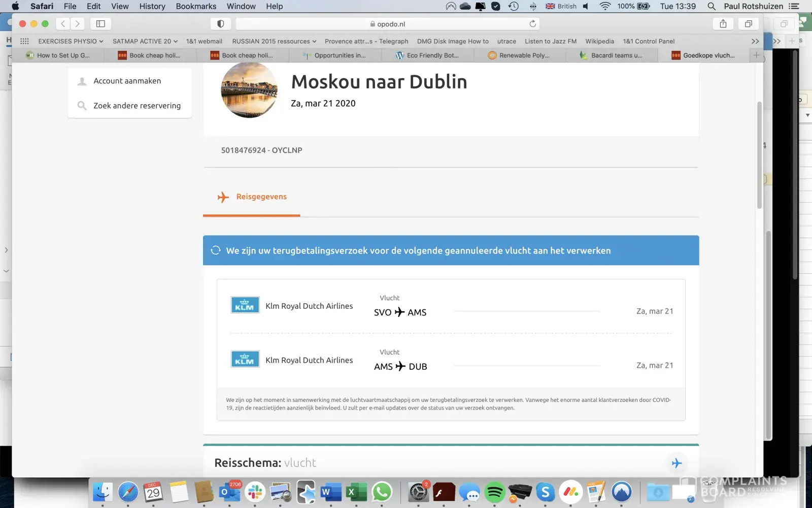Switch to the Renewable Poly... tab

(x=520, y=55)
